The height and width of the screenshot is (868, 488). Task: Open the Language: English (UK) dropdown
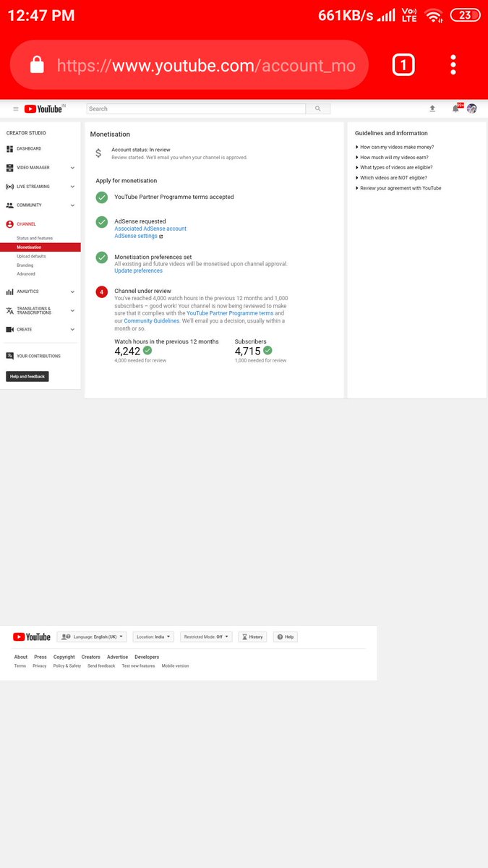coord(92,637)
